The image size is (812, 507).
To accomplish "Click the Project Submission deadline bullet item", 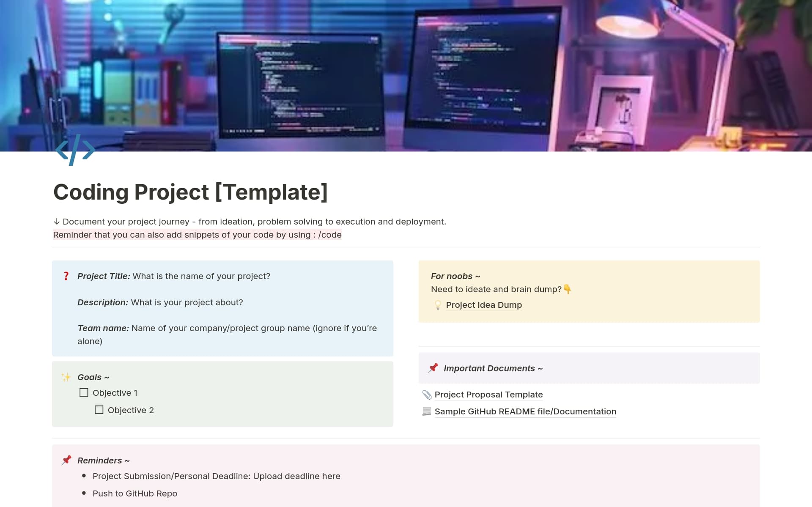I will tap(216, 476).
